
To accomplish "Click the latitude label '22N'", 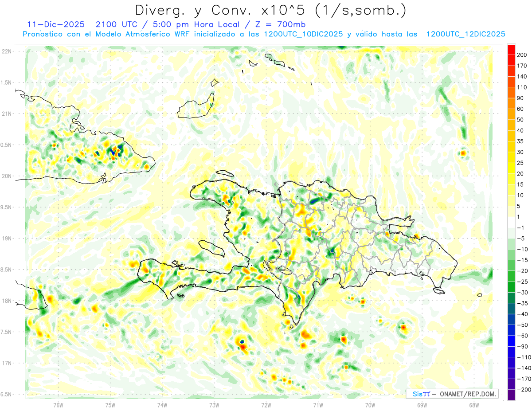I will pos(6,51).
